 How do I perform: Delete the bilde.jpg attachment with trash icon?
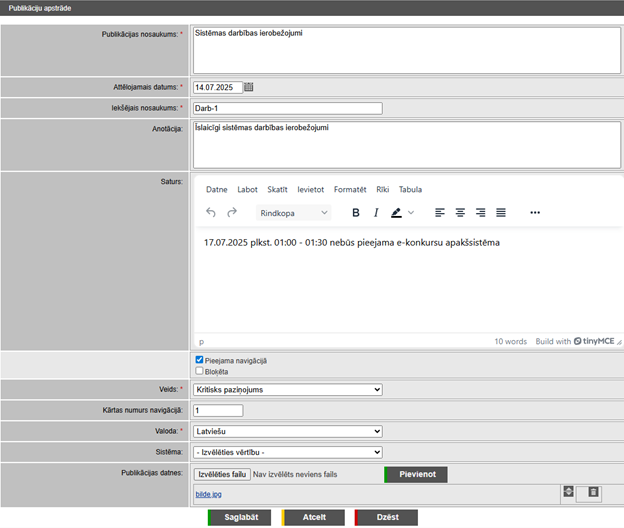click(x=593, y=492)
